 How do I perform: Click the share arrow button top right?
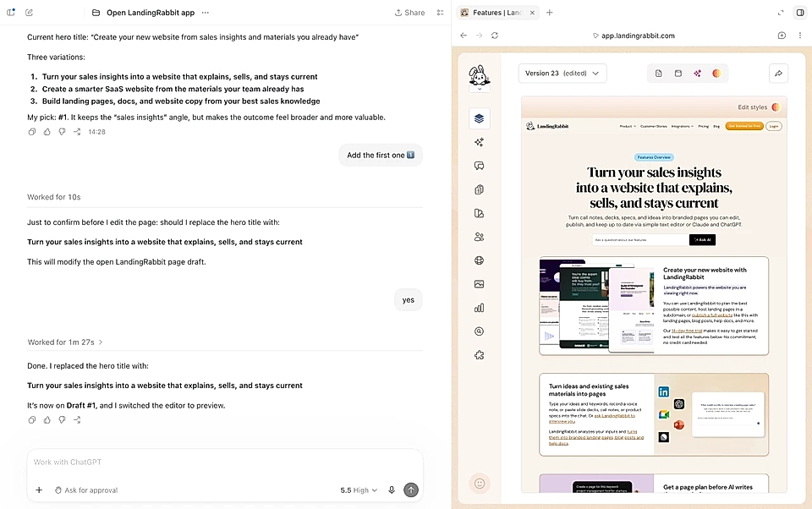778,74
